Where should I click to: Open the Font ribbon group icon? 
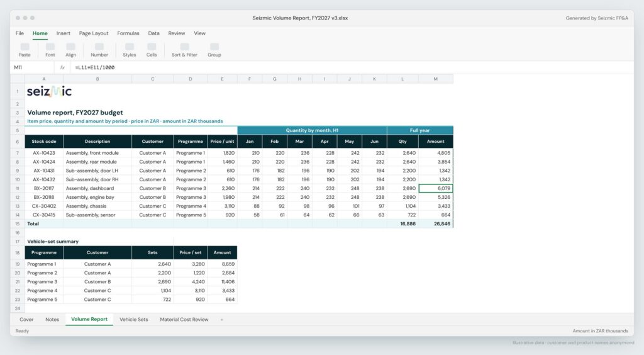tap(50, 47)
